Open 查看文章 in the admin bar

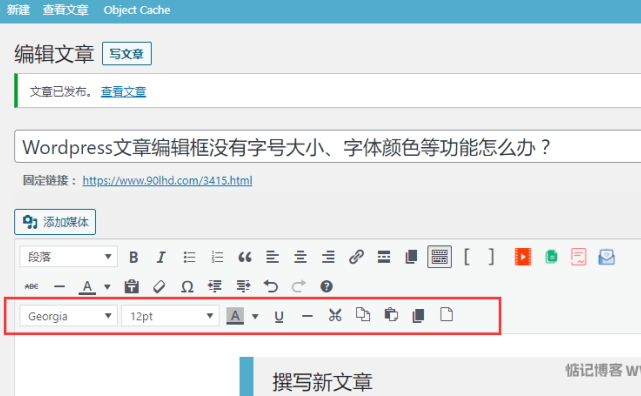65,10
